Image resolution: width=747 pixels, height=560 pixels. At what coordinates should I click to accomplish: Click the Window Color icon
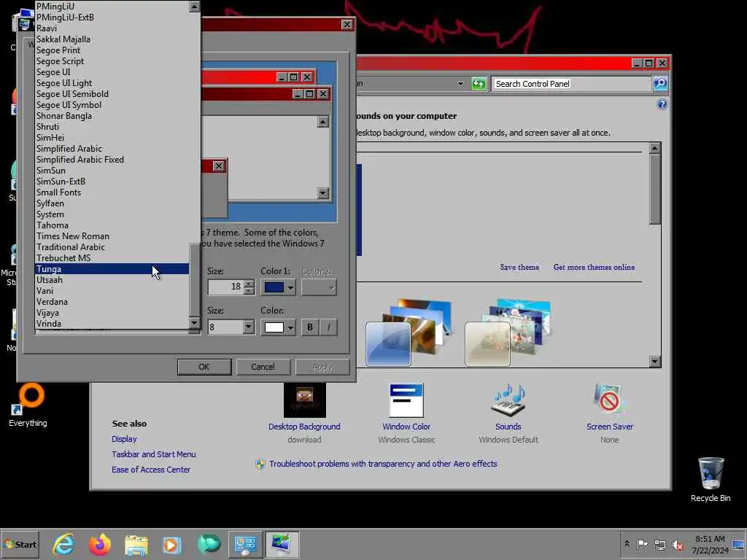[x=406, y=401]
